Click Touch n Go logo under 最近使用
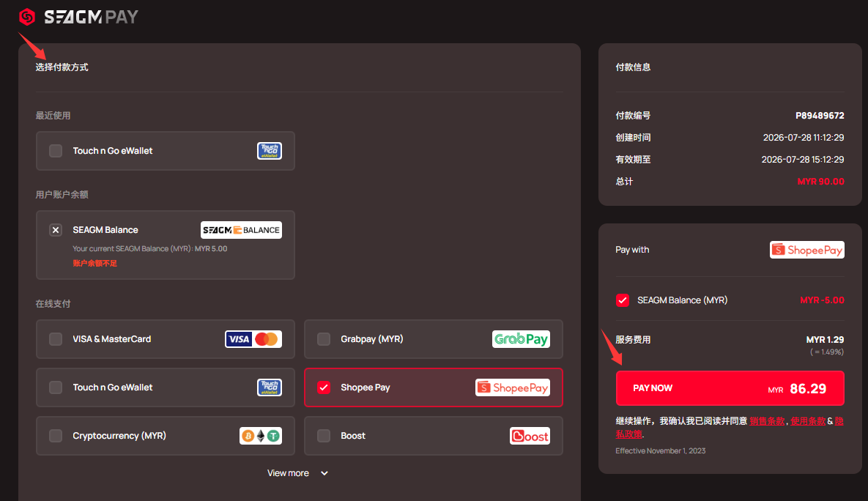The image size is (868, 501). (x=270, y=151)
